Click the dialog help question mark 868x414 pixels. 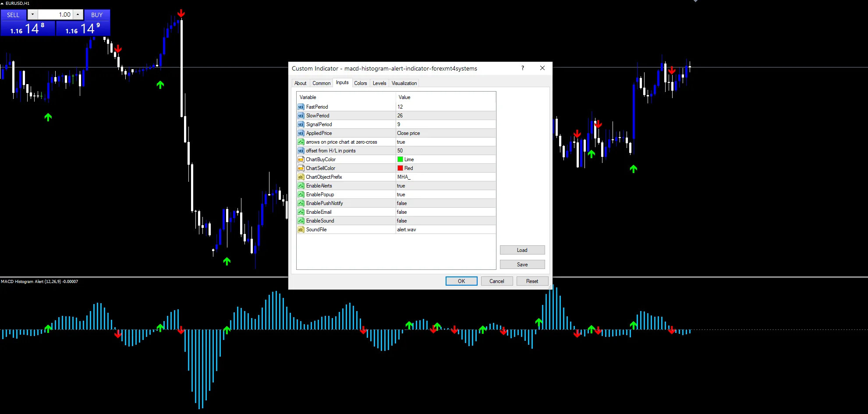click(x=522, y=68)
